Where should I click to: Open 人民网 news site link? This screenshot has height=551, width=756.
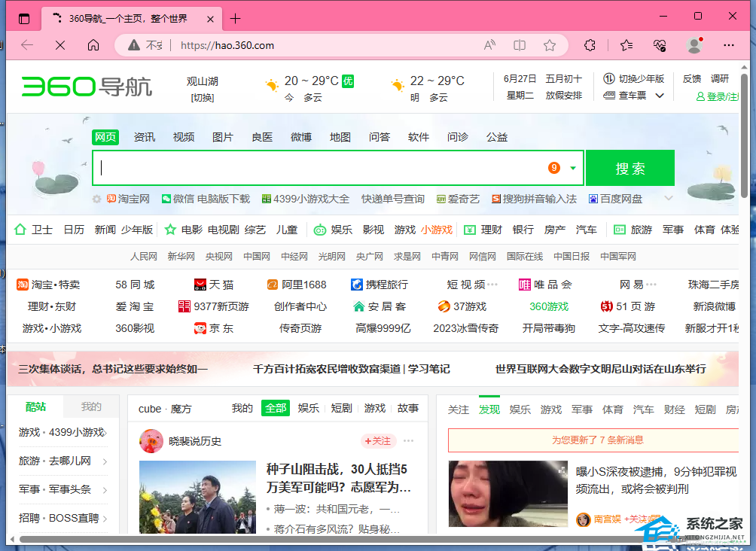point(144,257)
